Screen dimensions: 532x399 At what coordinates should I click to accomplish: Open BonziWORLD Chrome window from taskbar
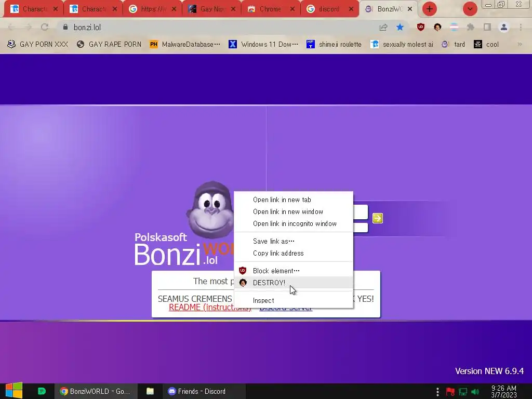pyautogui.click(x=96, y=391)
